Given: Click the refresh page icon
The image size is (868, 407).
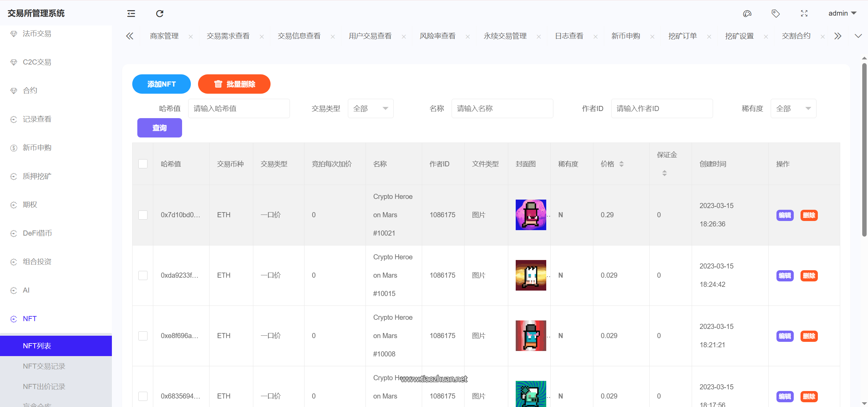Looking at the screenshot, I should pyautogui.click(x=160, y=14).
